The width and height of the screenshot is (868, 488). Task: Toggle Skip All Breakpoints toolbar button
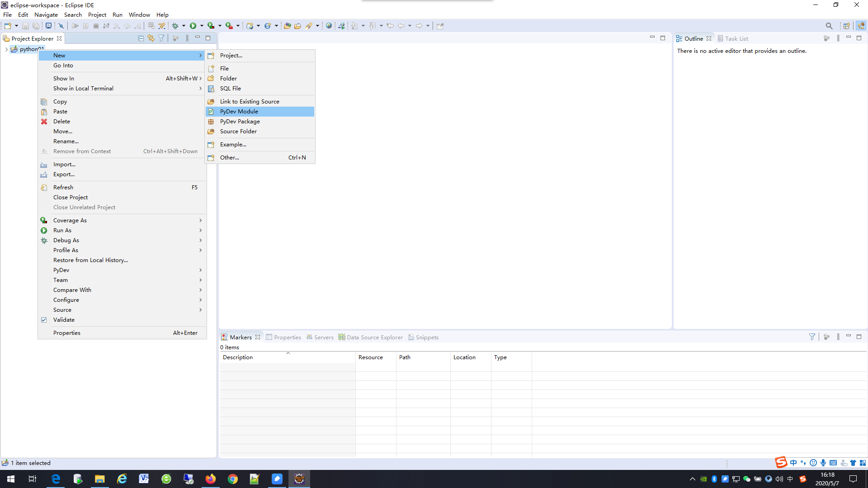[x=61, y=26]
